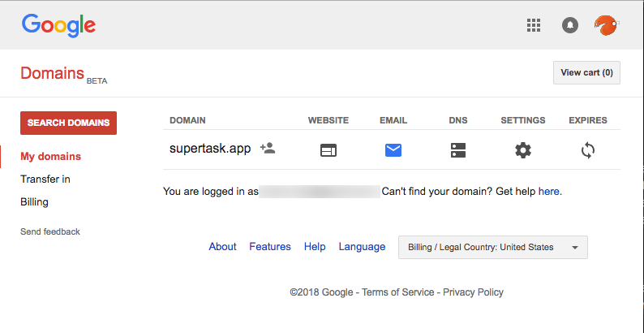644x333 pixels.
Task: Open the settings gear for supertask.app
Action: (x=523, y=150)
